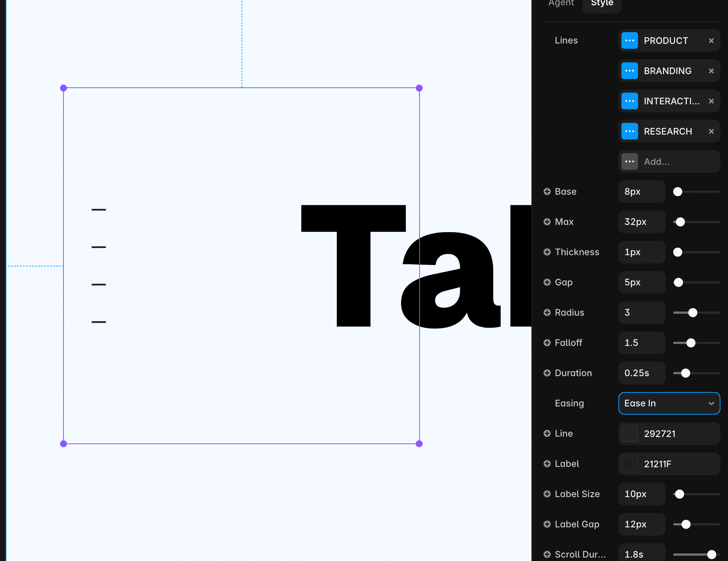This screenshot has height=561, width=728.
Task: Click the Radius slider handle
Action: (x=692, y=313)
